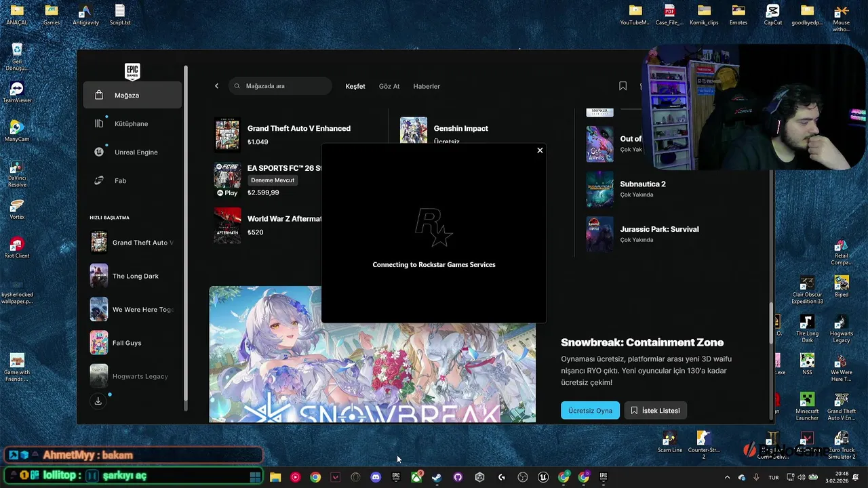The height and width of the screenshot is (488, 868).
Task: Open Kütüphane library in sidebar
Action: point(132,123)
